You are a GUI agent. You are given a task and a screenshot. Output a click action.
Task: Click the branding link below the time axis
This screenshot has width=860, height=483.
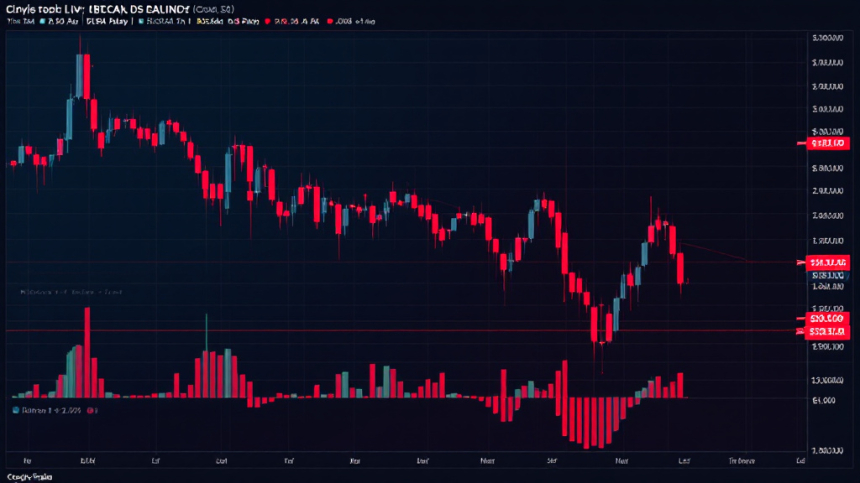click(30, 477)
